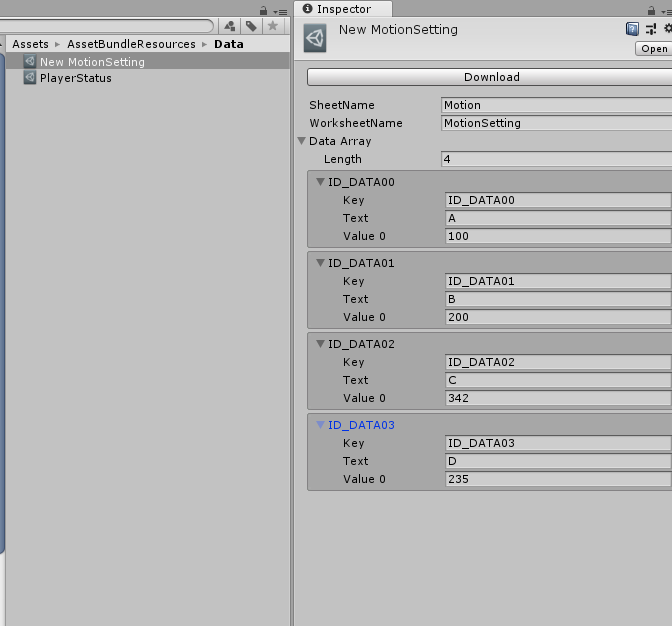Image resolution: width=672 pixels, height=626 pixels.
Task: Click the Length label under Data Array
Action: tap(342, 159)
